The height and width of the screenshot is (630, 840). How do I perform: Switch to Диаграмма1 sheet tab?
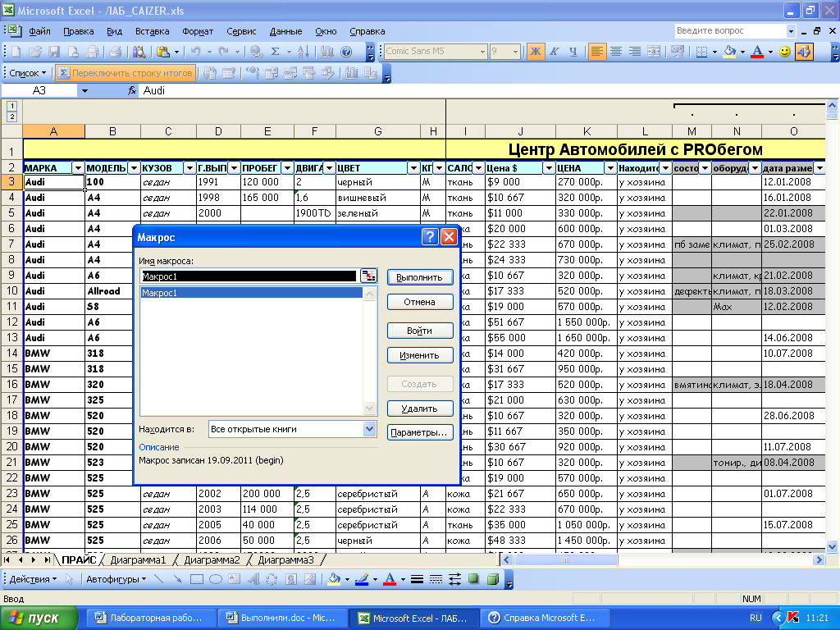tap(138, 560)
